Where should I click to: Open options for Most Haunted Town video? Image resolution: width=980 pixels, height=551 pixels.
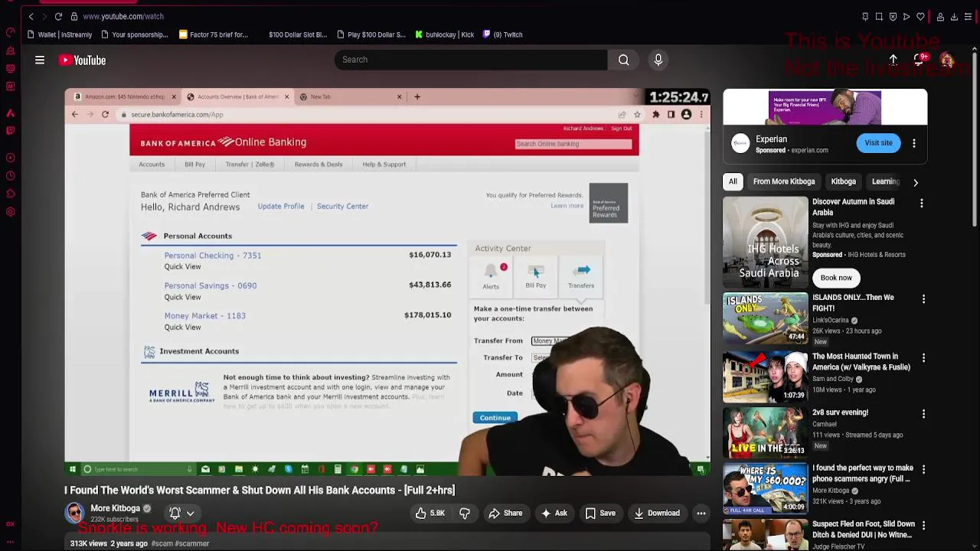923,358
